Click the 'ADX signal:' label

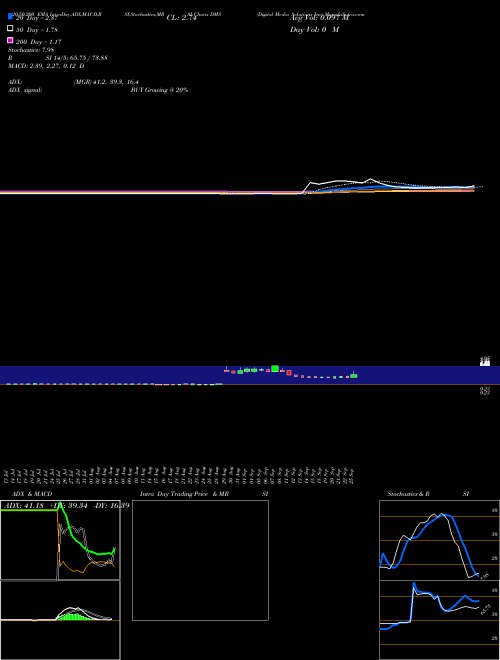(x=25, y=90)
